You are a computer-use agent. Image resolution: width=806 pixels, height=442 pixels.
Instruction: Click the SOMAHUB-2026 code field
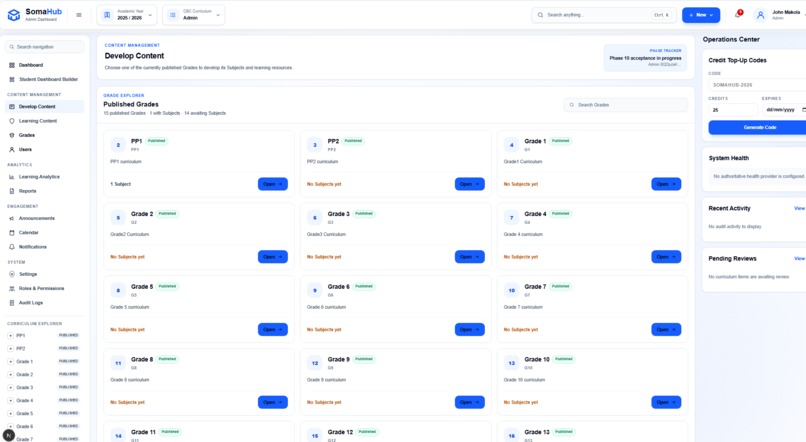(758, 85)
